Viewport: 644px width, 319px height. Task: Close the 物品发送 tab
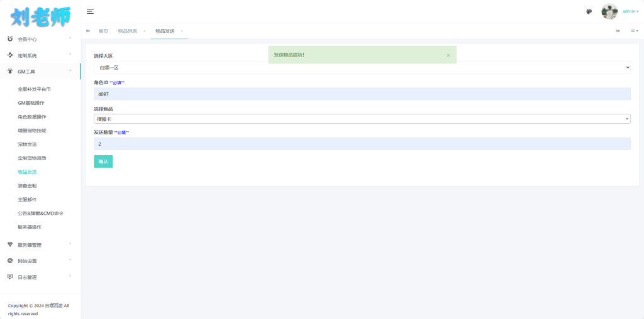click(x=182, y=31)
